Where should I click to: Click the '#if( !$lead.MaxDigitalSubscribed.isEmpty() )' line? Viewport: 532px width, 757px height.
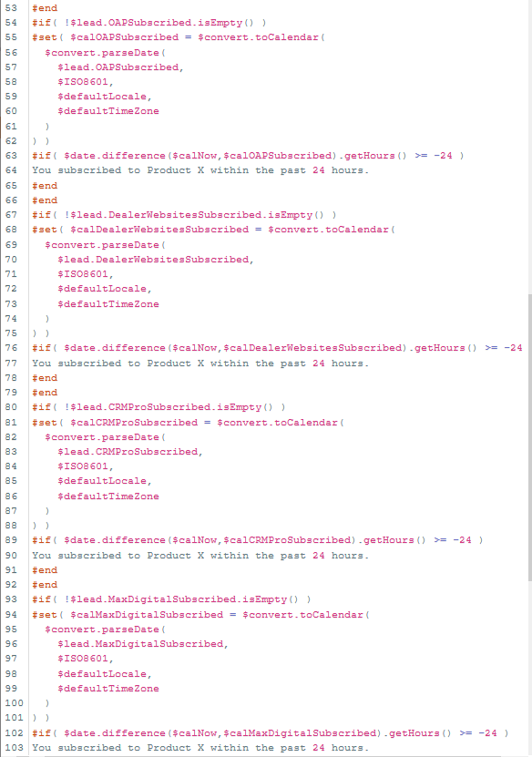click(x=171, y=599)
